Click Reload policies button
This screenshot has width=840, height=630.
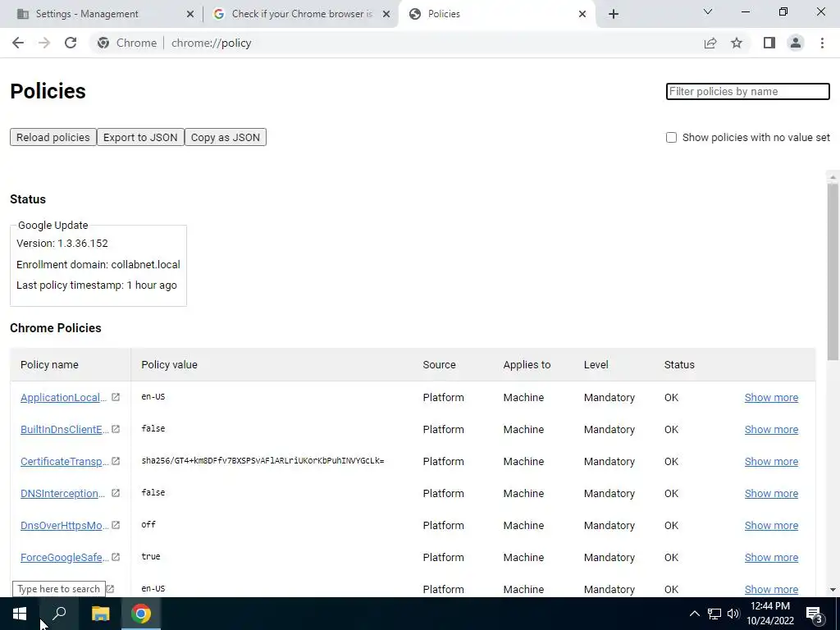(53, 137)
